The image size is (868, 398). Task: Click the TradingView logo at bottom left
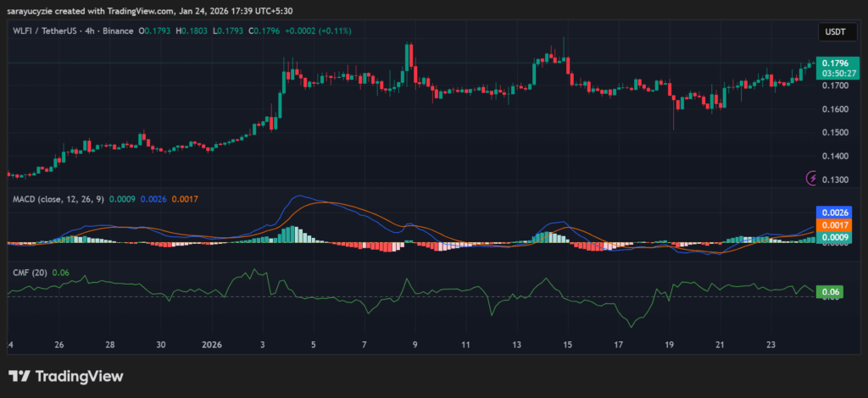65,376
